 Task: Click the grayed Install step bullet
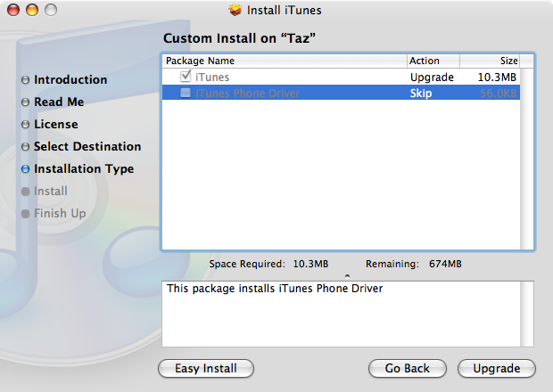pyautogui.click(x=25, y=192)
